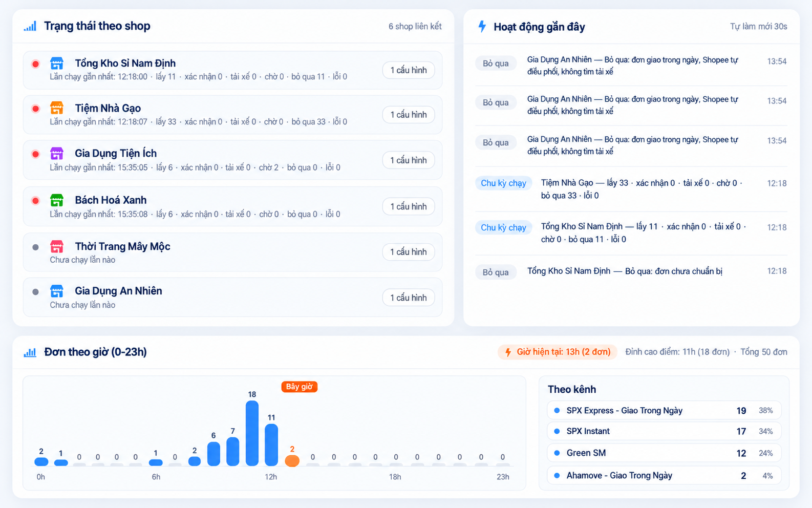Click Chu kỳ chạy tag for Tiệm Nhà Gạo

[504, 183]
